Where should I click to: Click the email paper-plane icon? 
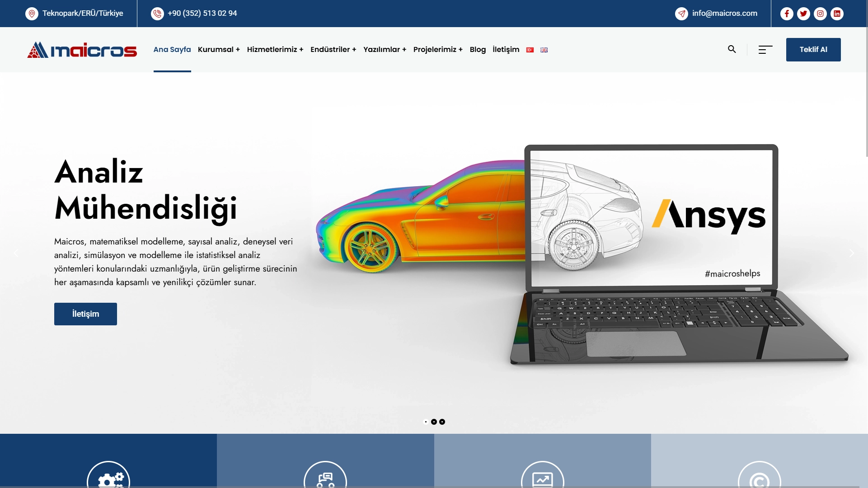(x=681, y=14)
